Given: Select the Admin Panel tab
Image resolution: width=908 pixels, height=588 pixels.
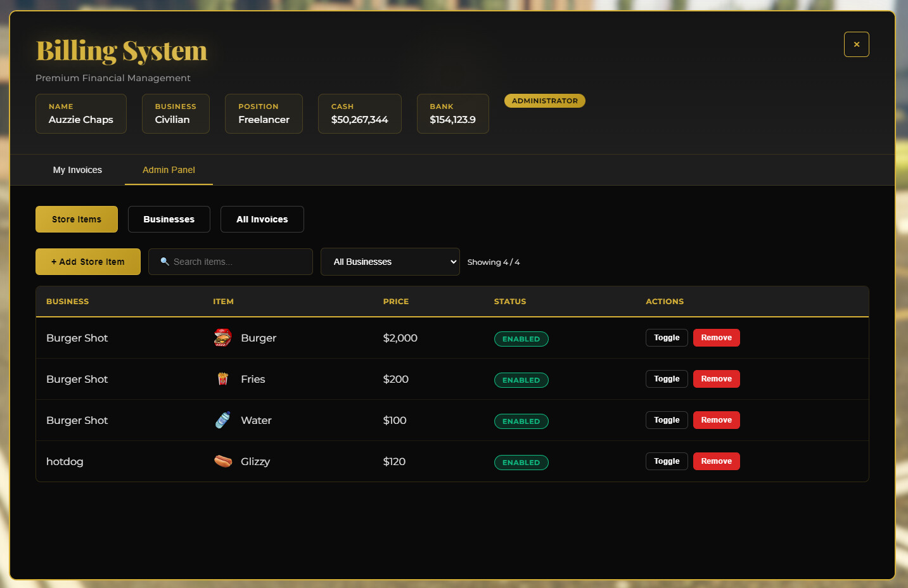Looking at the screenshot, I should [x=169, y=170].
